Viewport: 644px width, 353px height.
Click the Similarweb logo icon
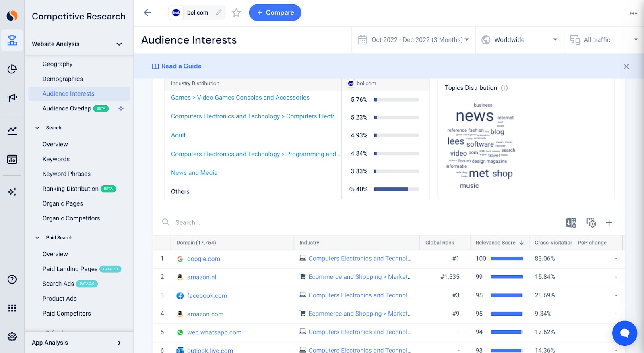click(12, 16)
